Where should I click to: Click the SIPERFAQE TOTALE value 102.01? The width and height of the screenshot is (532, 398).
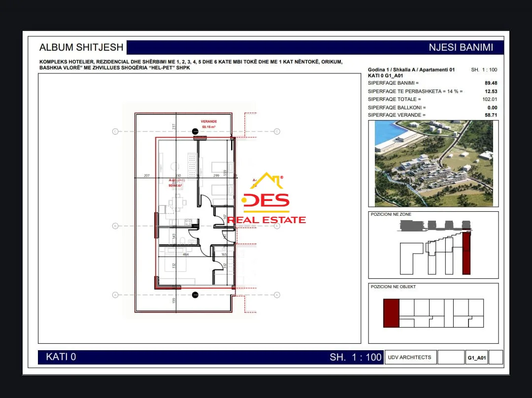click(x=490, y=99)
